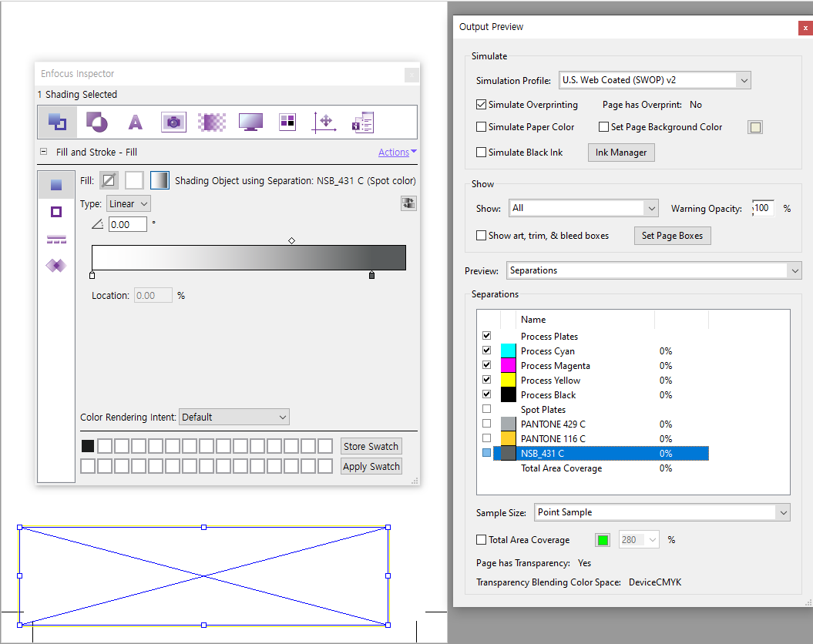Set fill to None with slashed box
The height and width of the screenshot is (644, 813).
click(109, 180)
